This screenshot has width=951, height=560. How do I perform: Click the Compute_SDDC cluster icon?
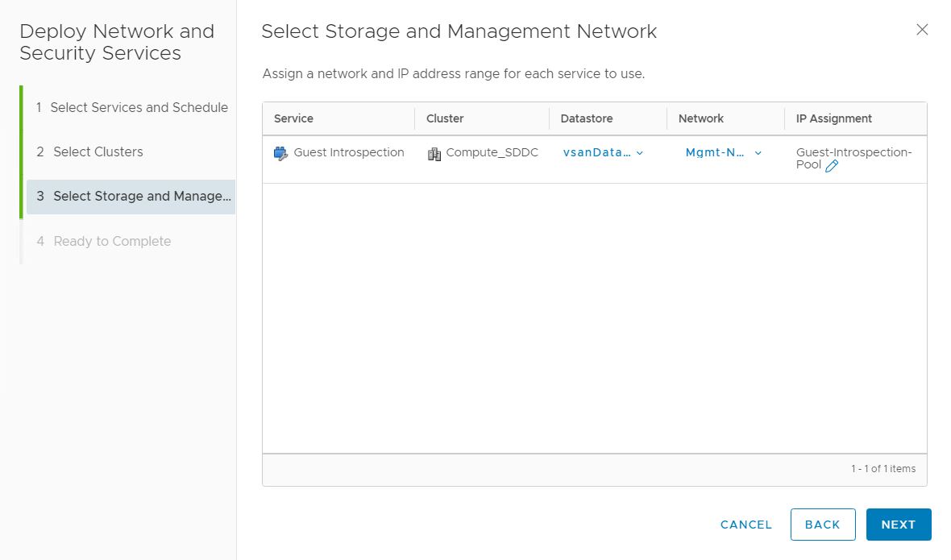[434, 153]
